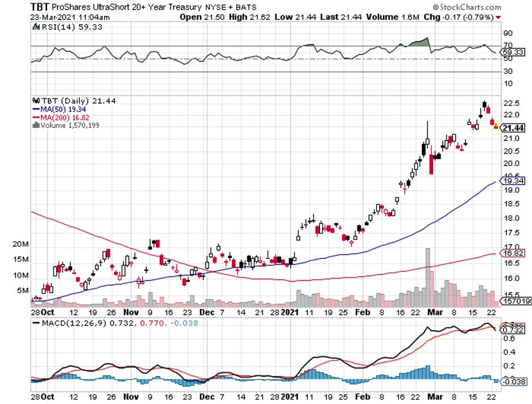Click the MACD value tag 0.732
Viewport: 532px width, 404px height.
[513, 330]
